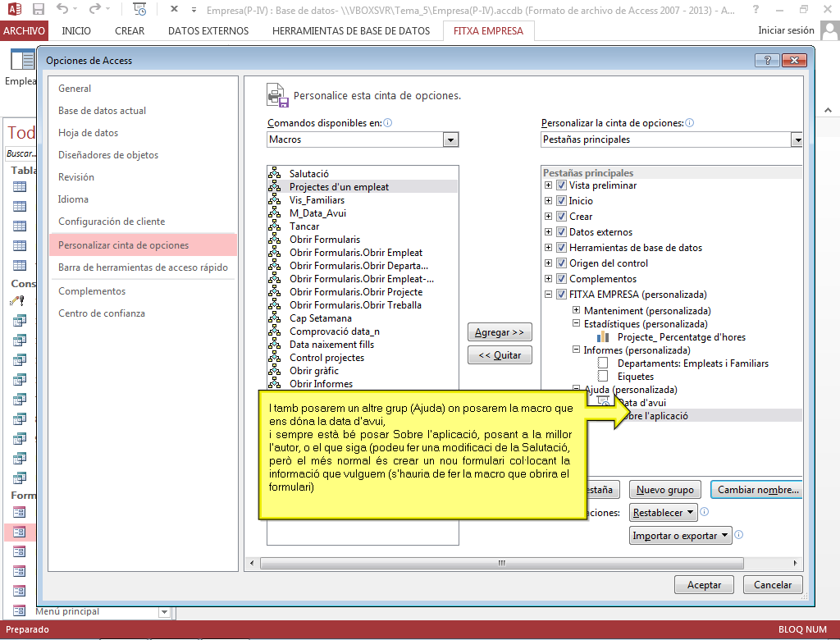Click info icon next to Importar o exportar
840x640 pixels.
pos(739,535)
